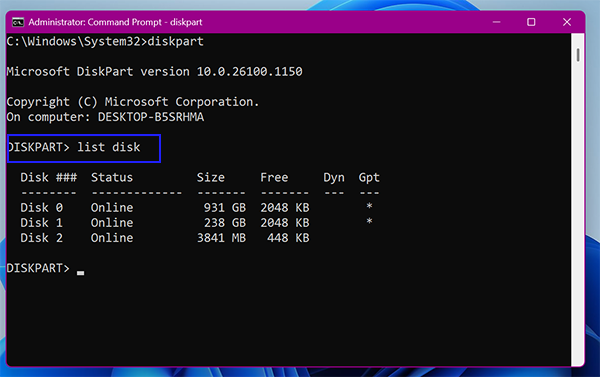Viewport: 600px width, 377px height.
Task: Click the 'Online' status of Disk 1
Action: tap(112, 223)
